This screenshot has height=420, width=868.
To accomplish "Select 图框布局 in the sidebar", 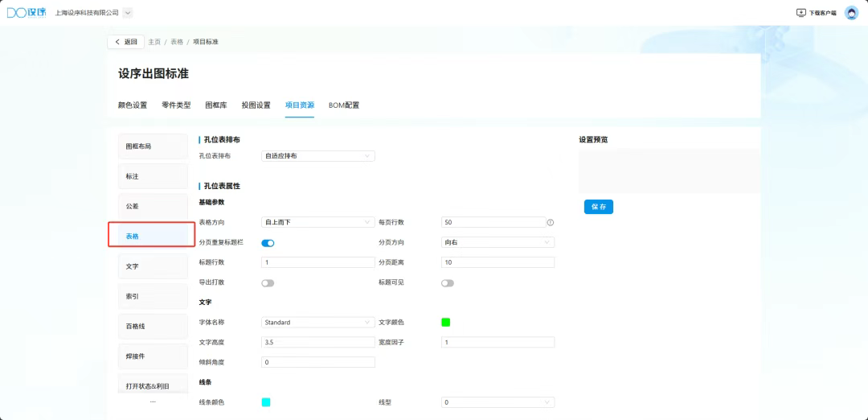I will click(x=153, y=146).
